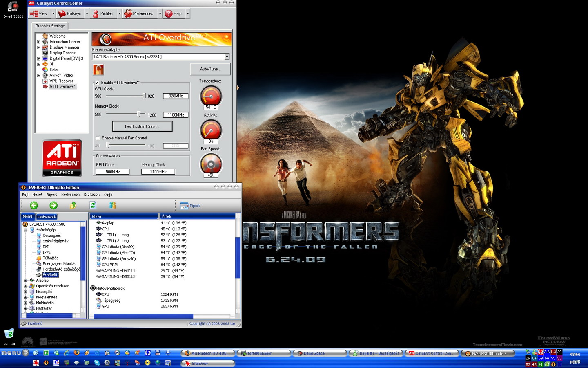Click the Riport icon in EVEREST toolbar
This screenshot has height=368, width=588.
[x=185, y=206]
